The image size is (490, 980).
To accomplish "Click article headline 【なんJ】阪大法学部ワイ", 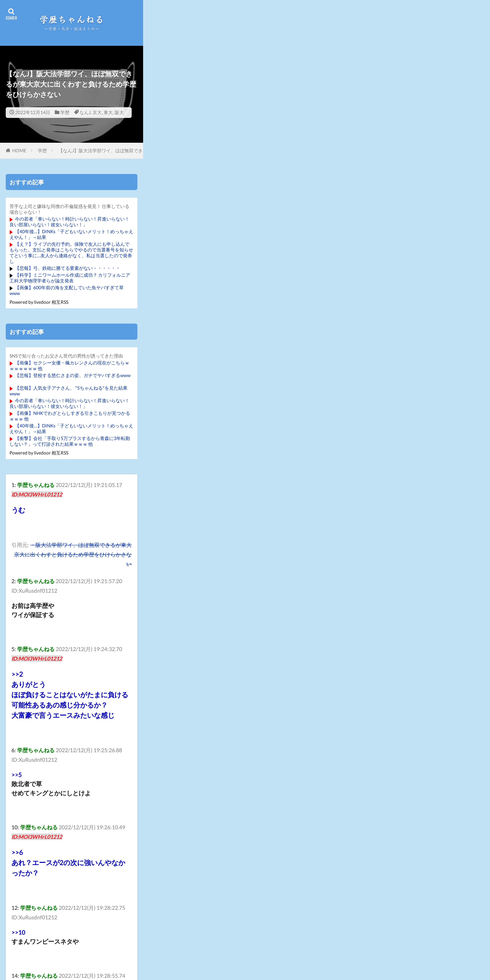I will point(71,84).
